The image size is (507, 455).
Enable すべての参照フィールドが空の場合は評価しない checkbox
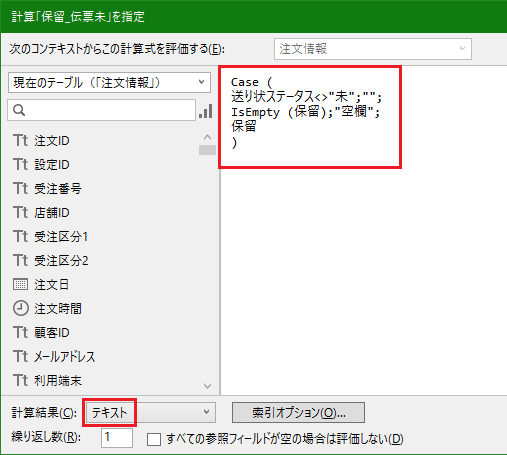click(154, 439)
